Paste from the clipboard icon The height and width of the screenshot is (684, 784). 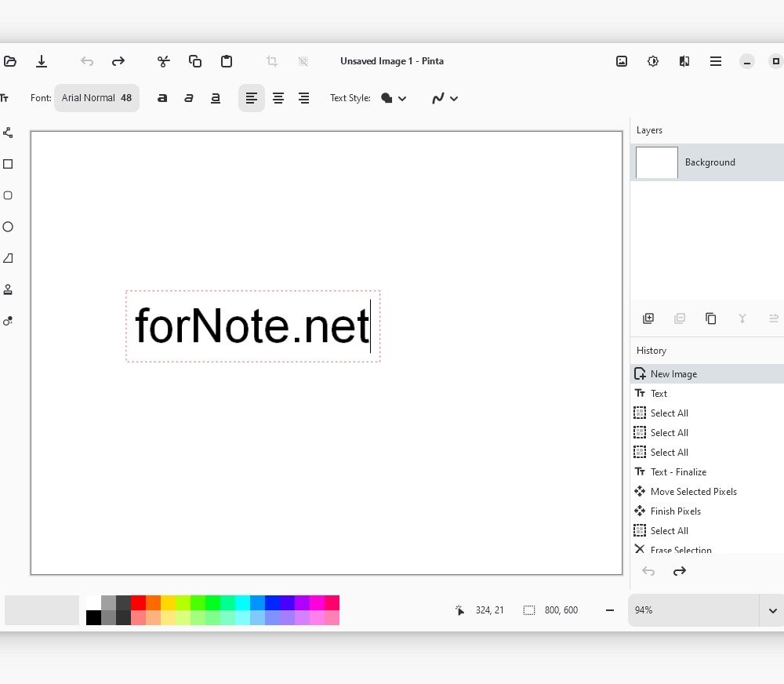pos(227,61)
